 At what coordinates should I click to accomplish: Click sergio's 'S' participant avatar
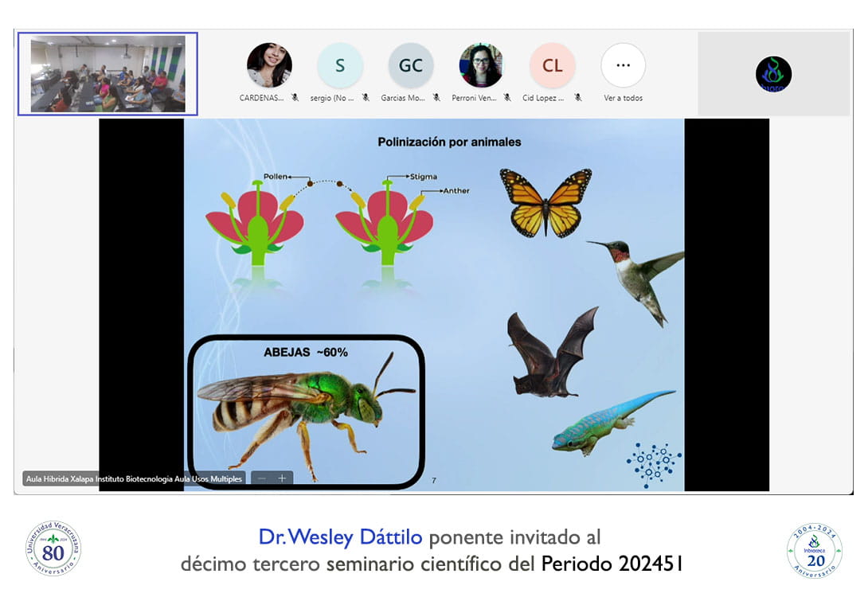point(340,65)
